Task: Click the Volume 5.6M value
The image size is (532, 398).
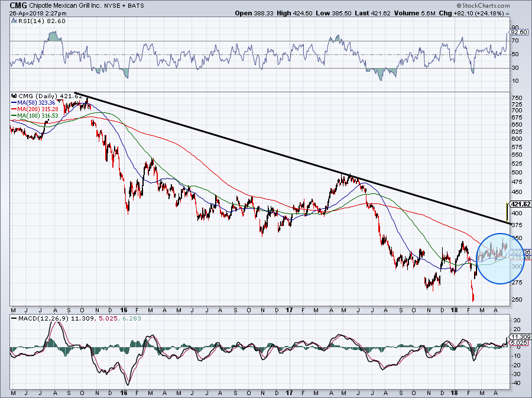Action: coord(415,13)
